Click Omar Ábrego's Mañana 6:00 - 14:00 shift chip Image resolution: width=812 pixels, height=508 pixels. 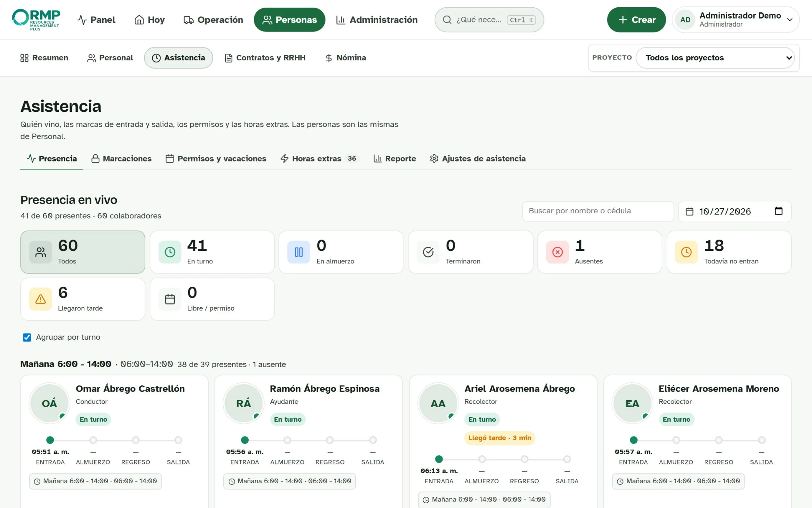point(95,481)
